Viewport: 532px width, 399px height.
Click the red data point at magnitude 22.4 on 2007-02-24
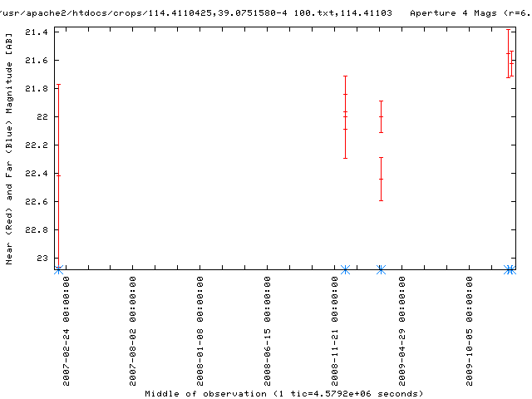click(59, 175)
